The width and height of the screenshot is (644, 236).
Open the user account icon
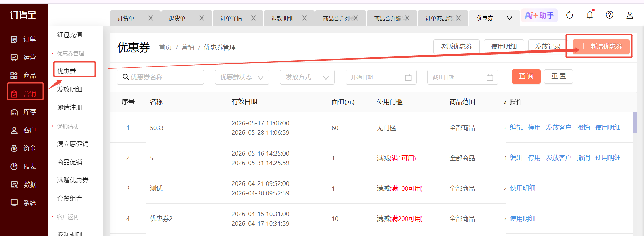630,15
